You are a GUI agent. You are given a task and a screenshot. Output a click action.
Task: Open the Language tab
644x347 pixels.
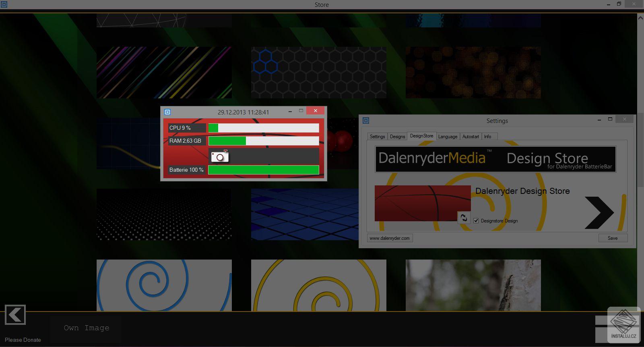click(448, 137)
